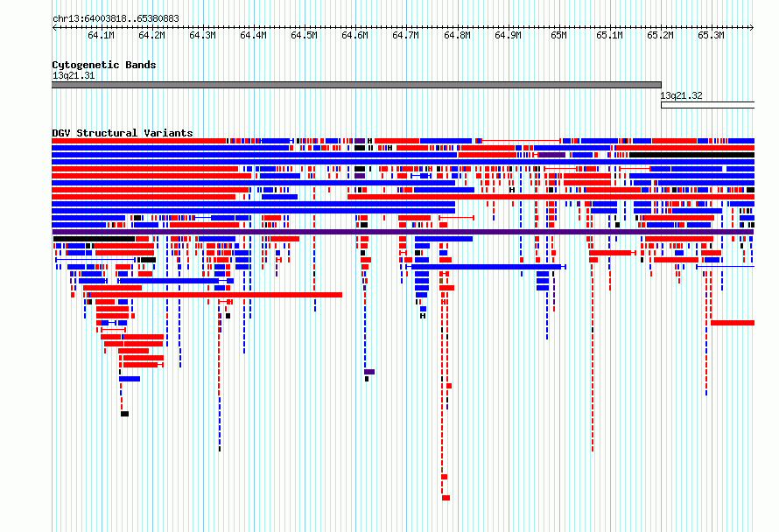Viewport: 779px width, 532px height.
Task: Select the full-width purple structural variant bar
Action: pos(403,232)
